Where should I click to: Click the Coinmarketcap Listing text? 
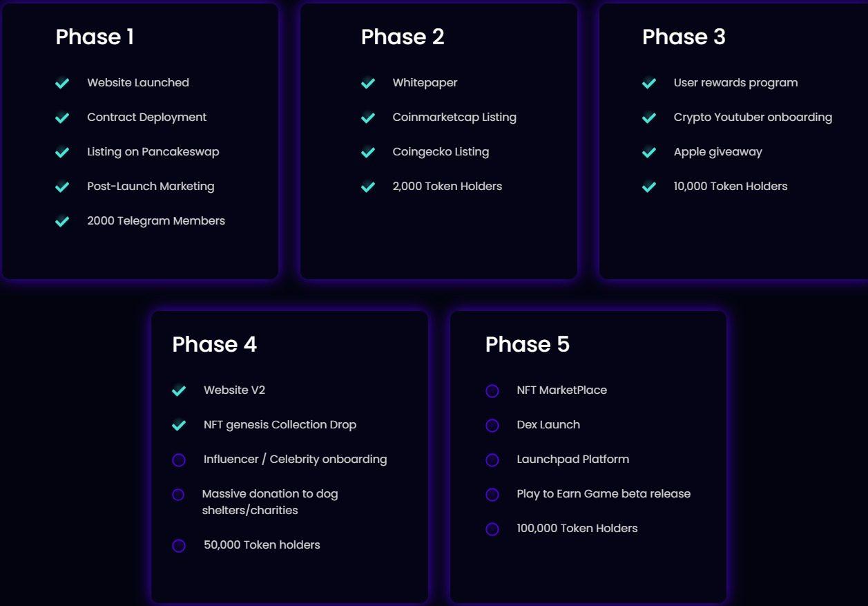(x=454, y=117)
